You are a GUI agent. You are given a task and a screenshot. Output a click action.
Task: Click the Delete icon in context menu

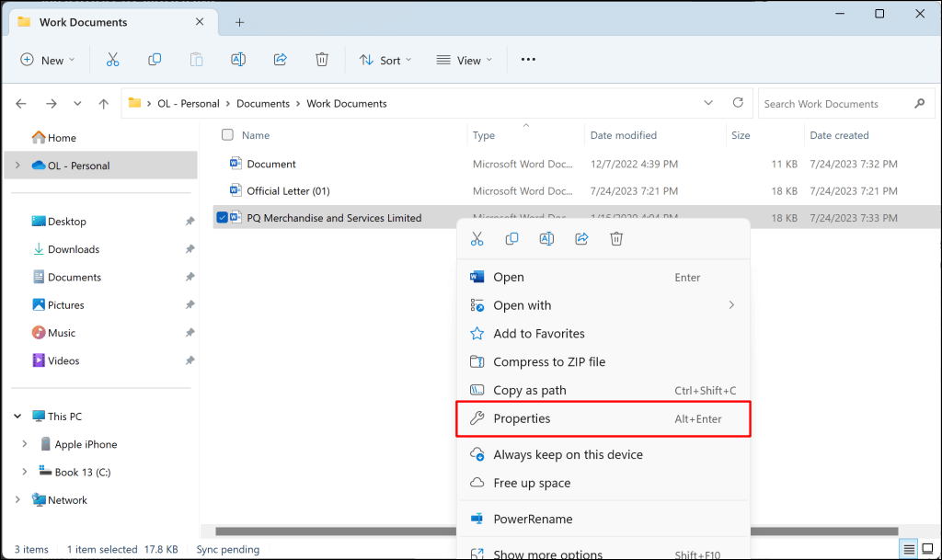point(616,239)
